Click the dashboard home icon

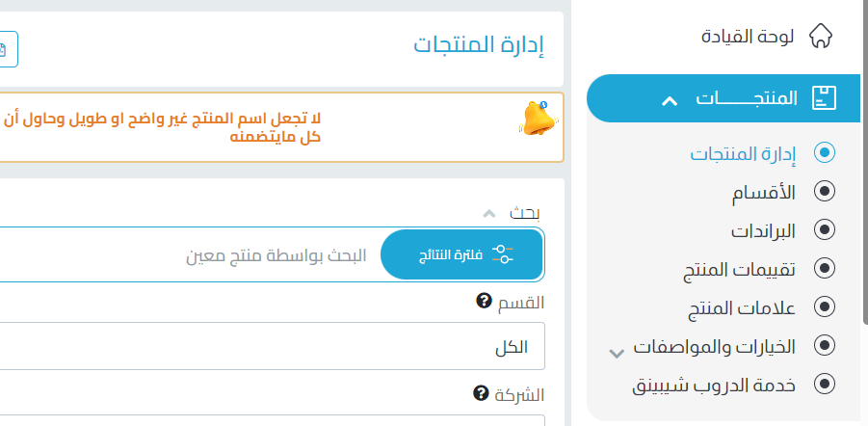[820, 38]
